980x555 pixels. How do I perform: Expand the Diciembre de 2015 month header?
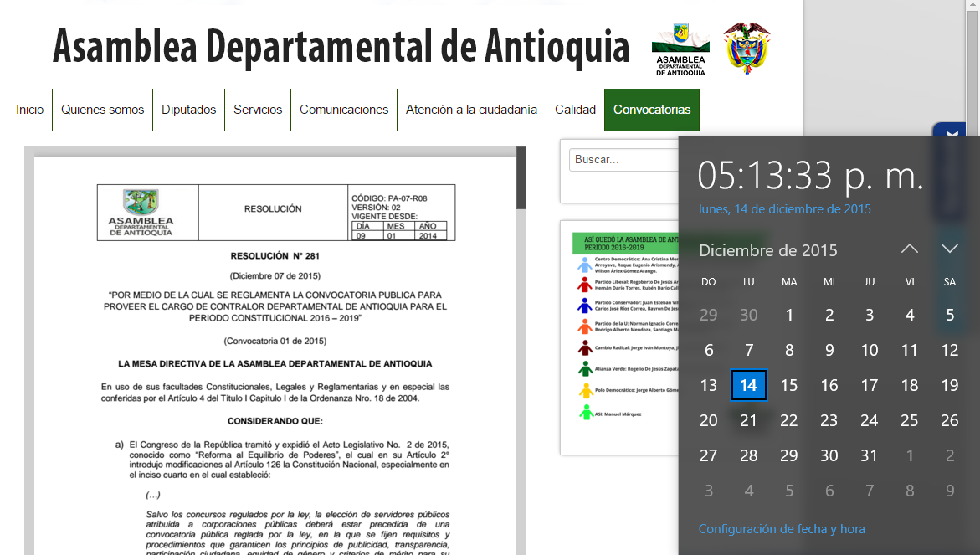[x=767, y=250]
